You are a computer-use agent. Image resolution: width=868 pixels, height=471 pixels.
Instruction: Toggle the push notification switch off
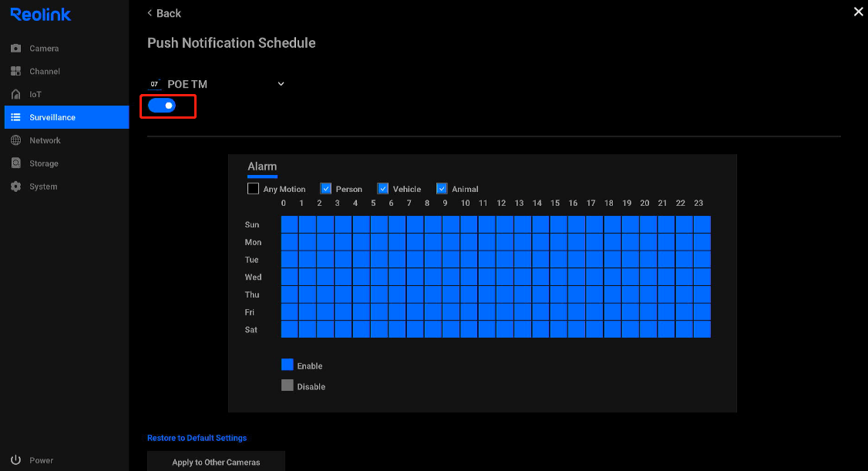pyautogui.click(x=162, y=106)
